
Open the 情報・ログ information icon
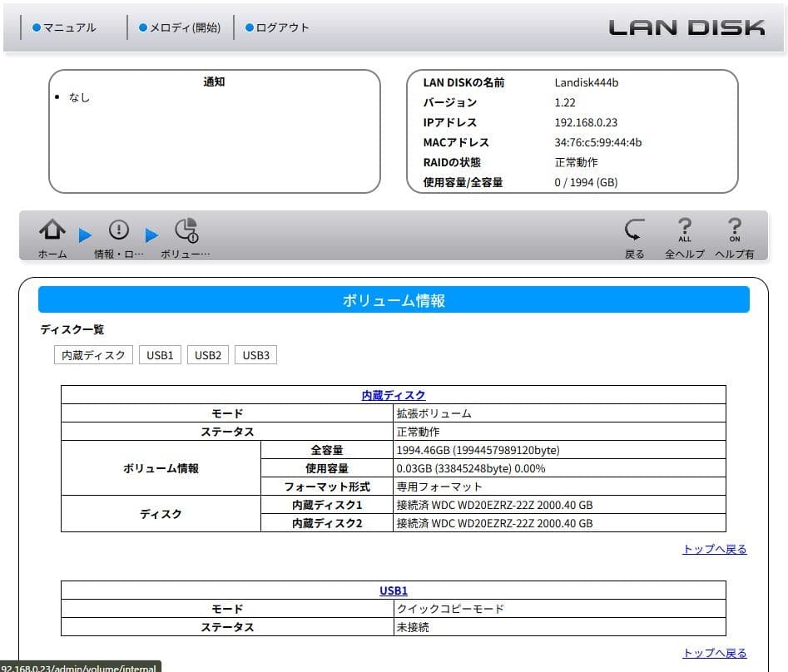118,231
